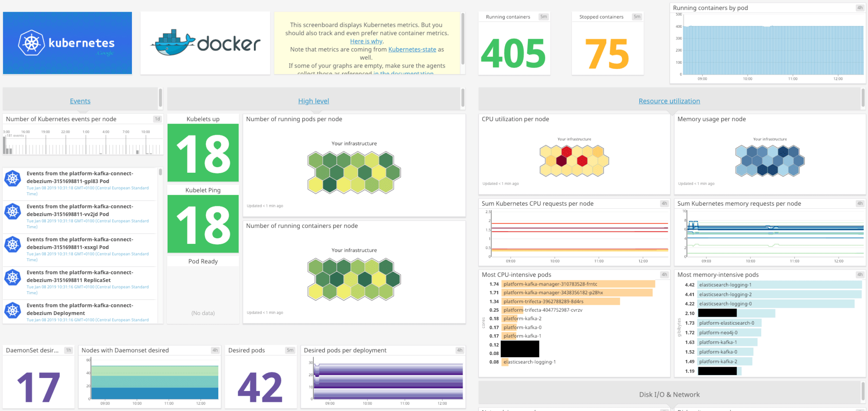Click the Desired pods per deployment graph
Screen dimensions: 868x411
(x=388, y=381)
